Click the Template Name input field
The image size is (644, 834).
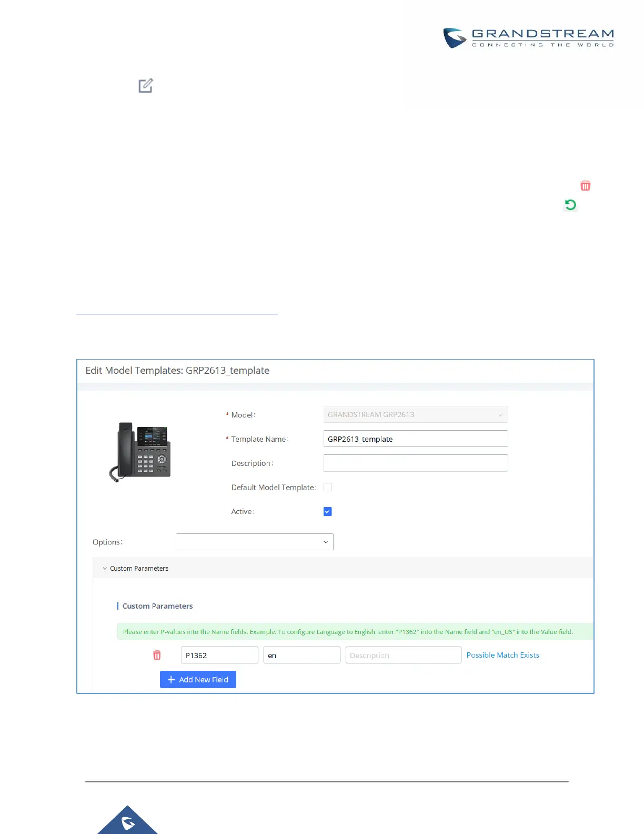coord(416,439)
